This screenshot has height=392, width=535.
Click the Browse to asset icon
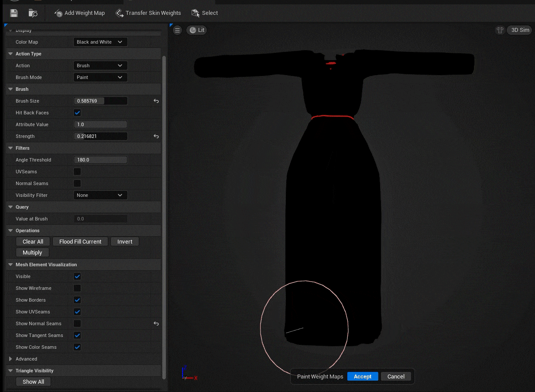33,13
